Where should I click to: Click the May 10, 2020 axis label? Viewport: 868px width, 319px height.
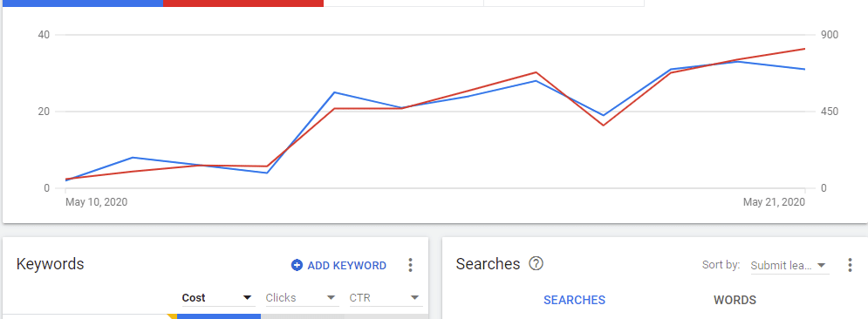(96, 202)
